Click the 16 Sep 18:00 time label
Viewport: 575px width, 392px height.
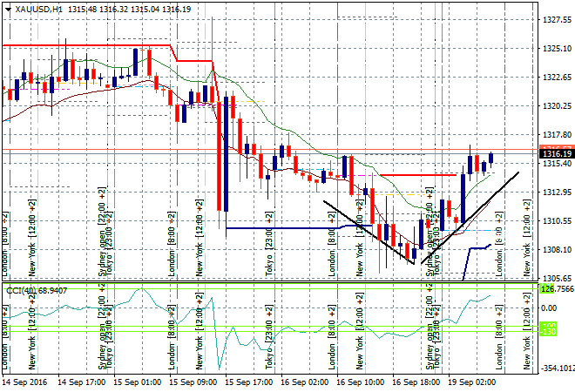[x=417, y=382]
